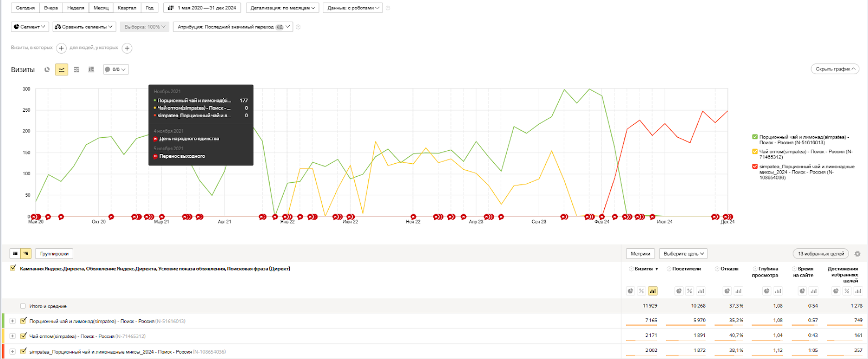Select the Год period tab
This screenshot has width=868, height=359.
pos(150,8)
